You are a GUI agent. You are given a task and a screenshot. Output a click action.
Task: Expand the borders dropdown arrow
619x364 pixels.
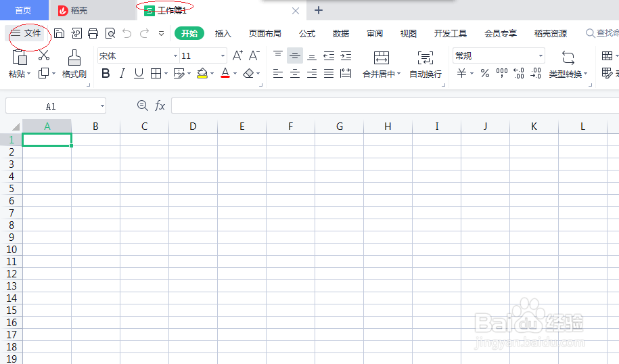(x=166, y=74)
